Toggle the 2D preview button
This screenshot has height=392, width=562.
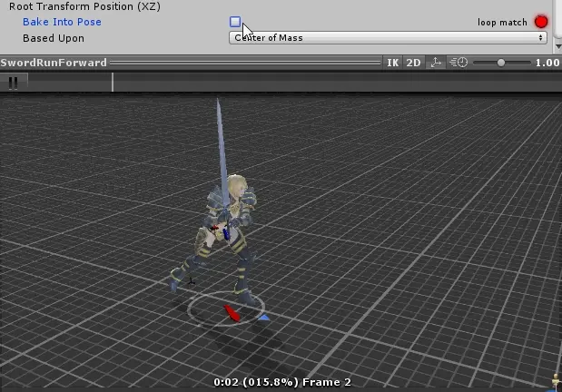(x=413, y=63)
